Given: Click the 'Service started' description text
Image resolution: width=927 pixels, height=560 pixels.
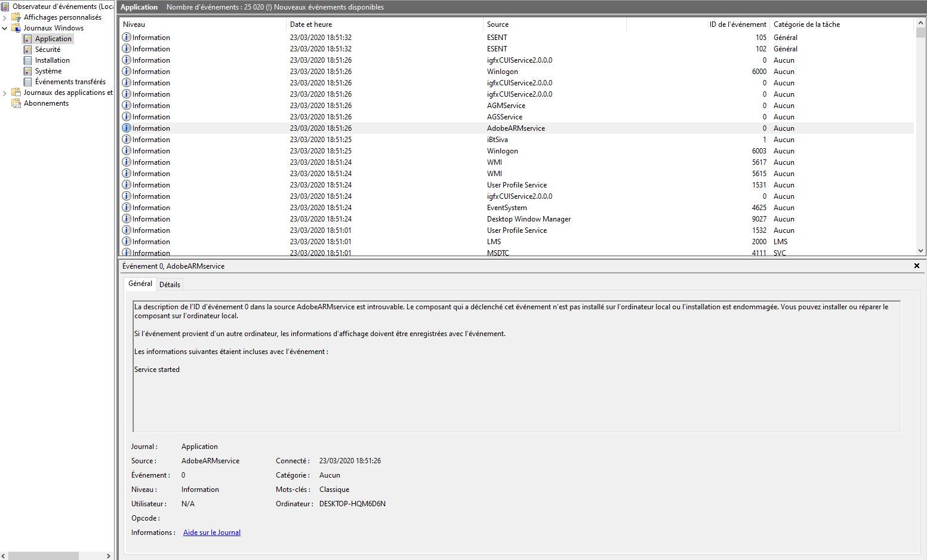Looking at the screenshot, I should [x=157, y=370].
